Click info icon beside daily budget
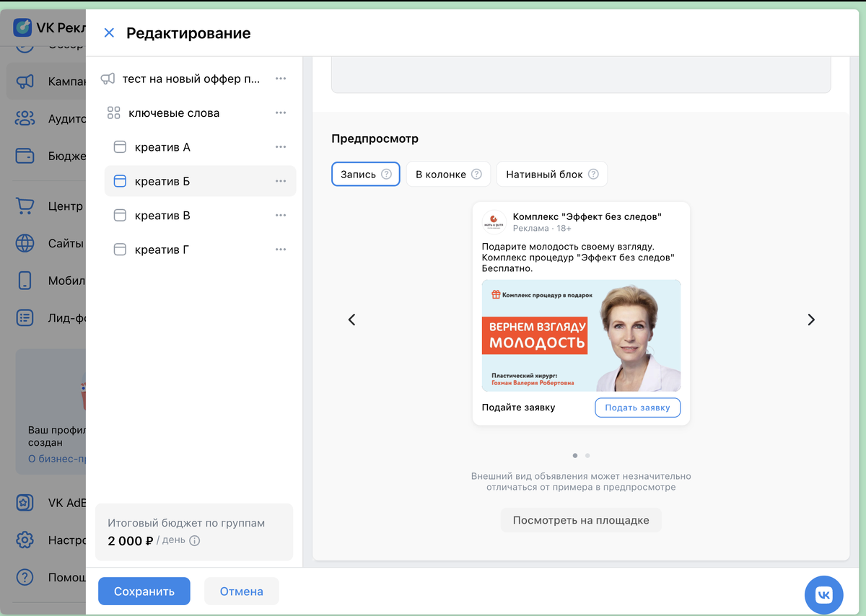The height and width of the screenshot is (616, 866). point(194,540)
